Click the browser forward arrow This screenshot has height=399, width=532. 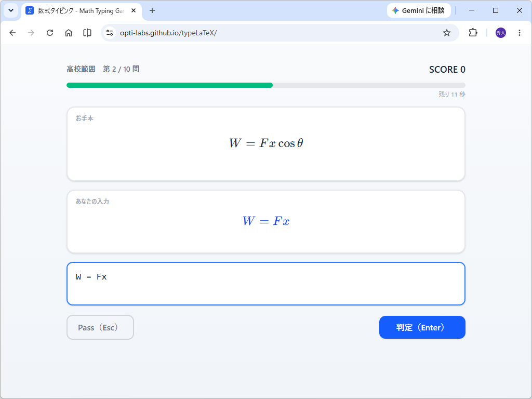point(31,33)
